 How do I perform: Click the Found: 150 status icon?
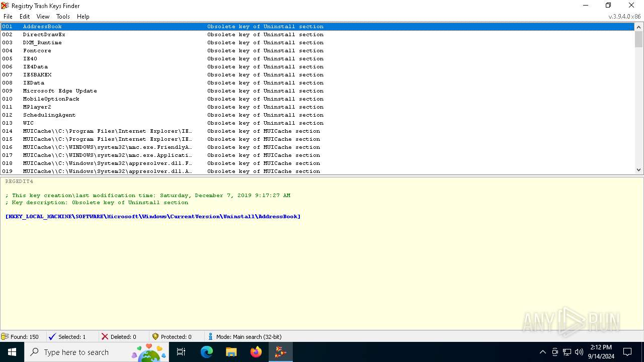pyautogui.click(x=5, y=337)
